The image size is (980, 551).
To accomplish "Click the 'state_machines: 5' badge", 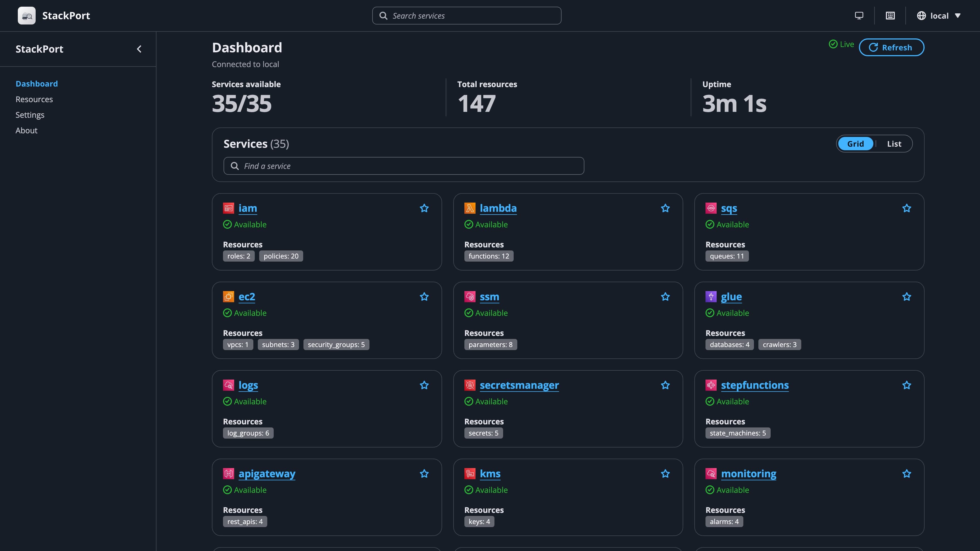I will (x=738, y=433).
